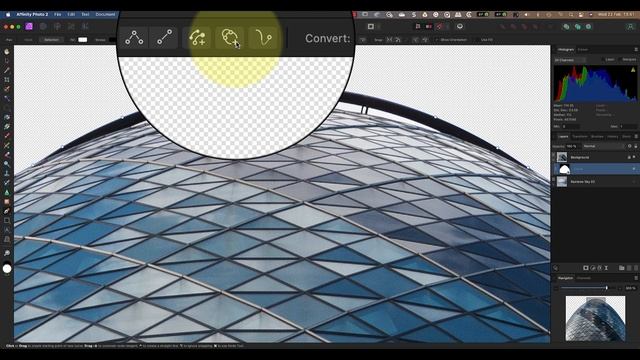Open the Assistant toolbar icon
Screen dimensions: 640x360
tap(460, 27)
